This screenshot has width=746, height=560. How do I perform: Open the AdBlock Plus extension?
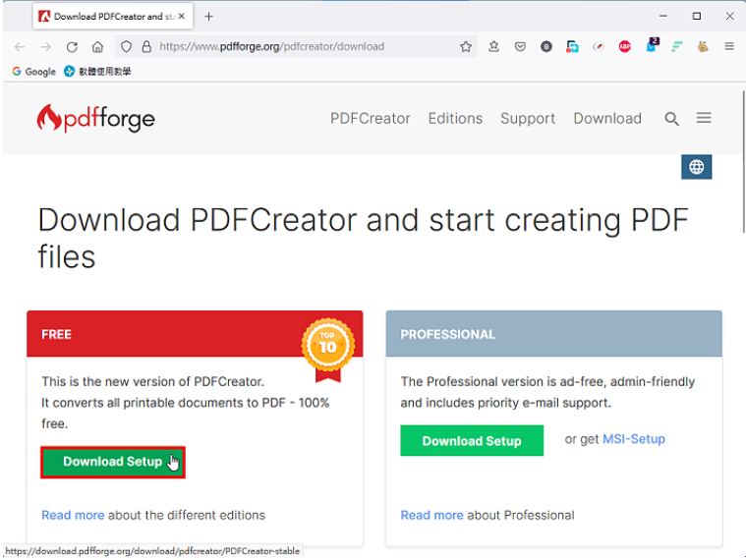pos(625,46)
